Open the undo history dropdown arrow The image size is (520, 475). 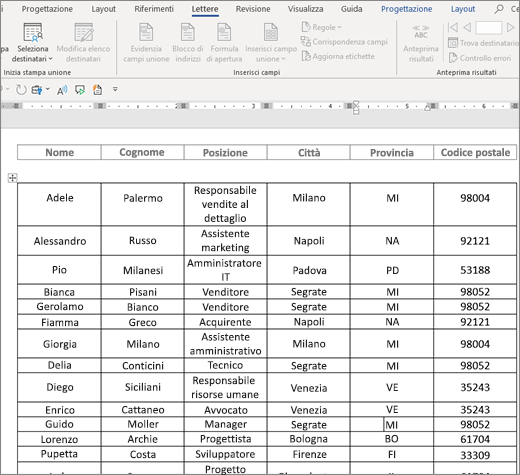point(8,89)
